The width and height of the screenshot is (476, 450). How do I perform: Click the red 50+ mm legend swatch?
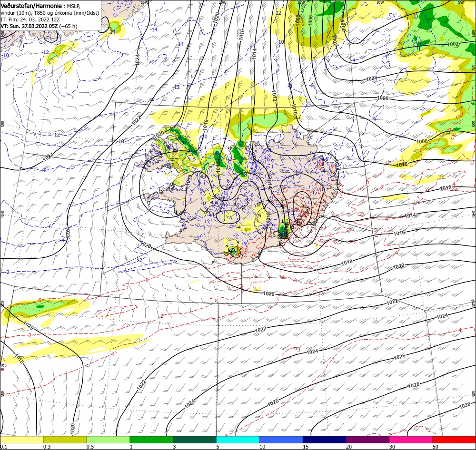[454, 440]
